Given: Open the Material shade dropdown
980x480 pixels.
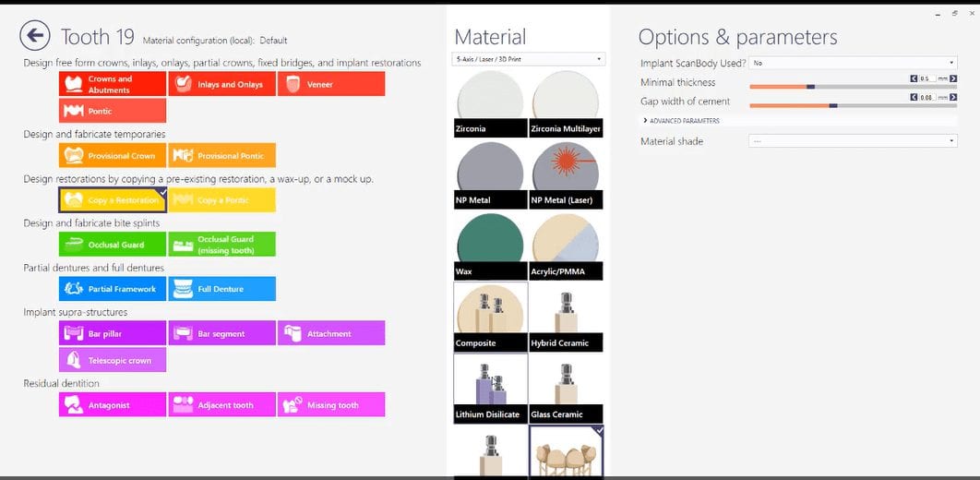Looking at the screenshot, I should pos(853,141).
